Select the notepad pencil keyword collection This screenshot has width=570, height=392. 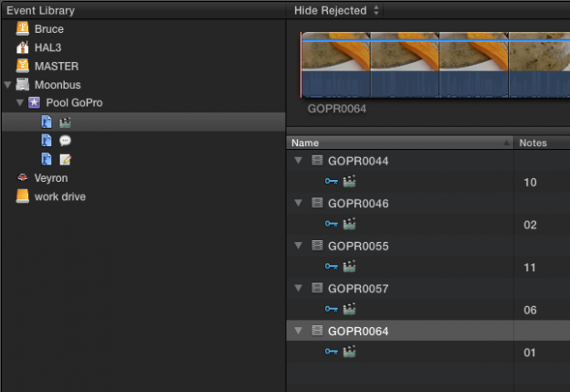[x=65, y=159]
